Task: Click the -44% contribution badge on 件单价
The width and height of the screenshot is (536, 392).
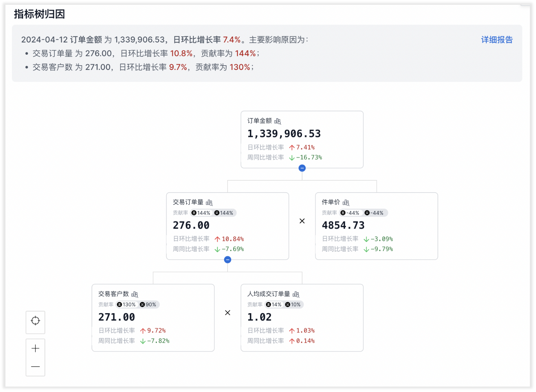Action: tap(350, 213)
